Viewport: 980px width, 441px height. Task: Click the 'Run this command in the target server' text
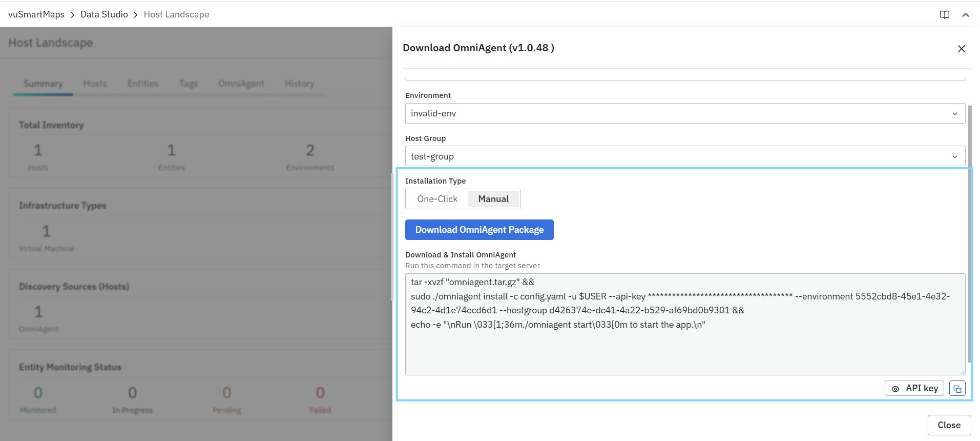point(472,266)
